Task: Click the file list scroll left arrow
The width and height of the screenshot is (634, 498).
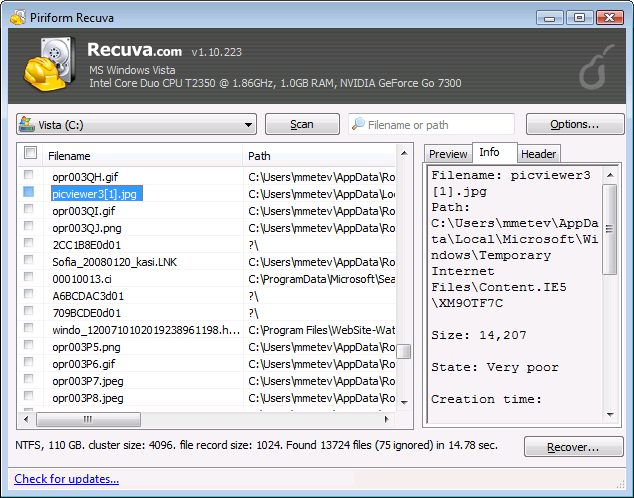Action: [x=26, y=419]
